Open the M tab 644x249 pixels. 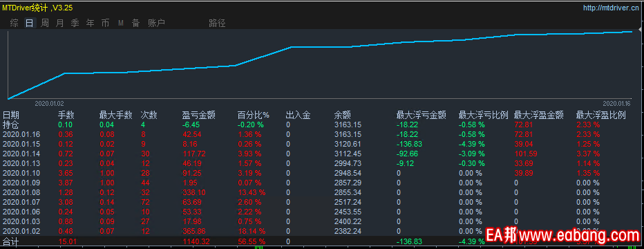pyautogui.click(x=121, y=24)
